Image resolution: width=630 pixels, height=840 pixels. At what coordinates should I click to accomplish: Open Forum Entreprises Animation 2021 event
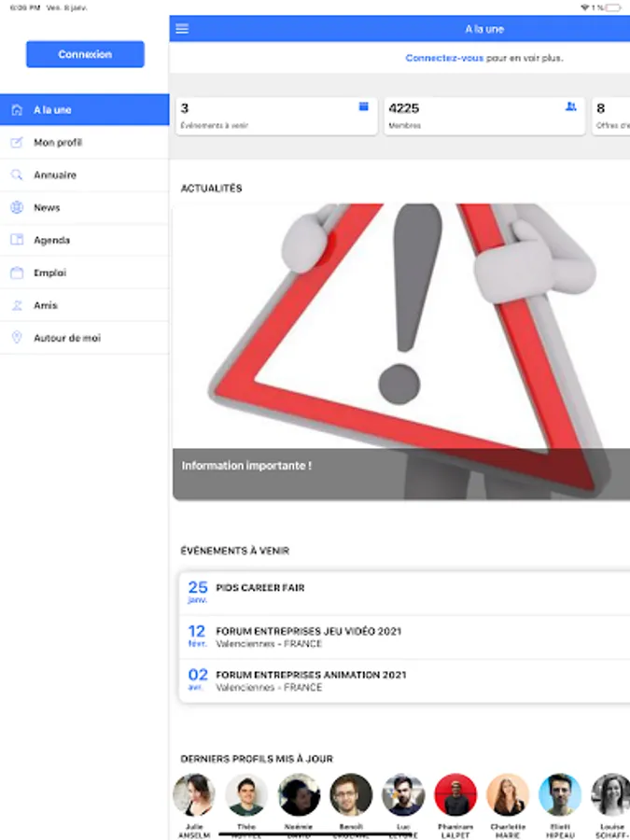[404, 681]
